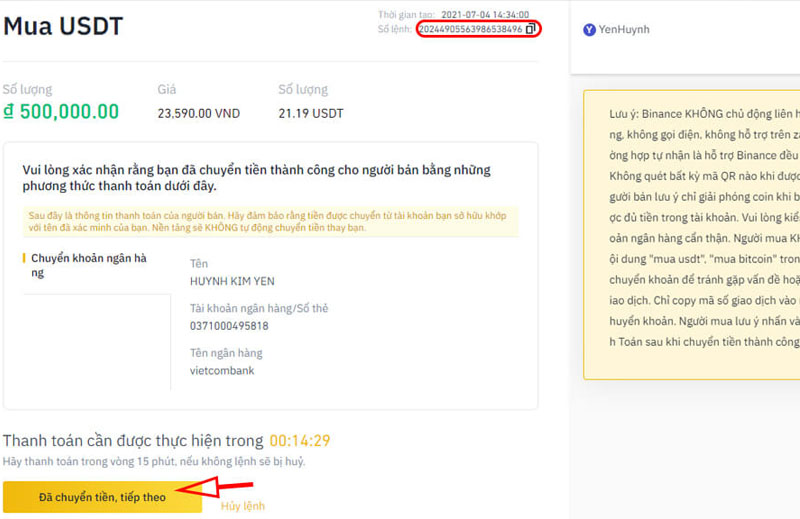Select order number 20244905563986538496
The image size is (800, 519).
(470, 29)
